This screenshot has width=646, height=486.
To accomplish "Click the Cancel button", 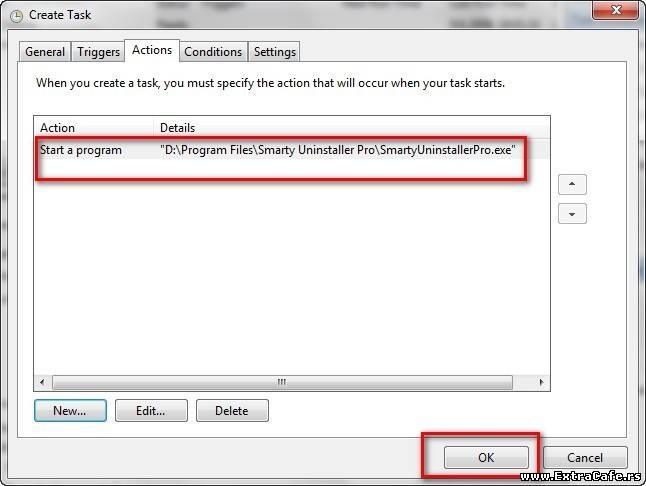I will (x=585, y=458).
